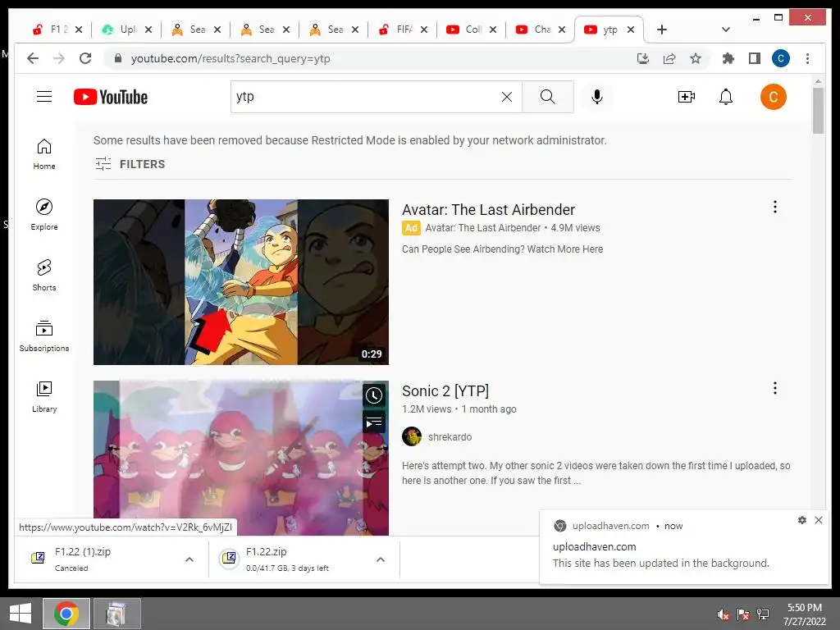Open the muted volume tray icon
This screenshot has width=840, height=630.
click(x=723, y=614)
